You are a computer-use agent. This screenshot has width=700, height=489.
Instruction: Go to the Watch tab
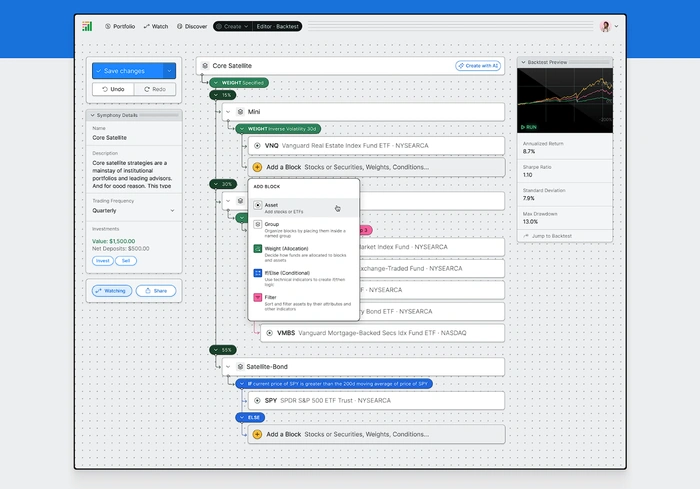(x=156, y=26)
